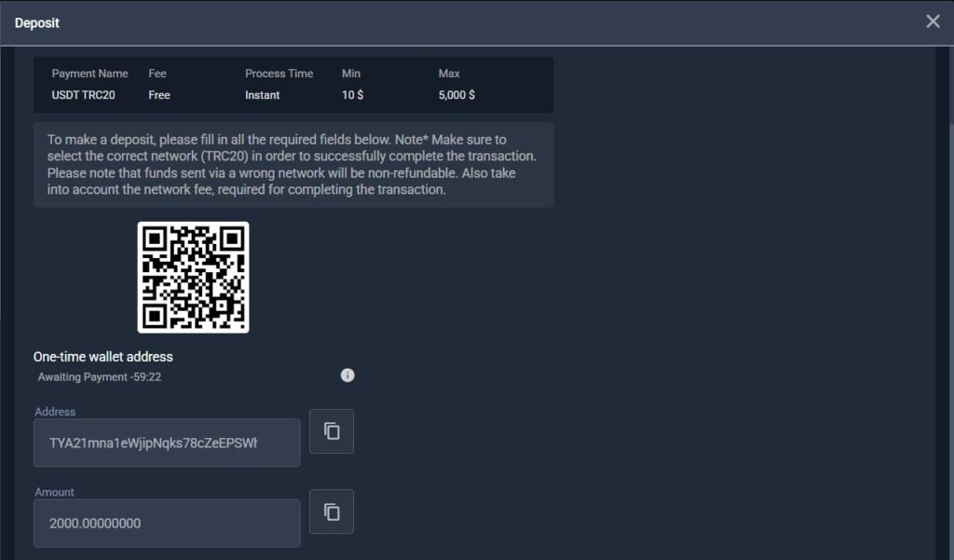Click the Payment Name column header
The height and width of the screenshot is (560, 954).
pyautogui.click(x=90, y=74)
